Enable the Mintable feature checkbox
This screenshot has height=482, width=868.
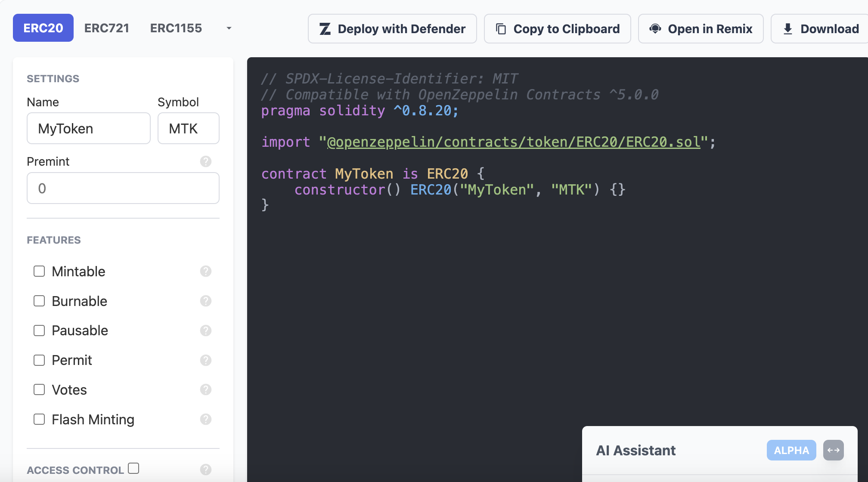pyautogui.click(x=39, y=271)
